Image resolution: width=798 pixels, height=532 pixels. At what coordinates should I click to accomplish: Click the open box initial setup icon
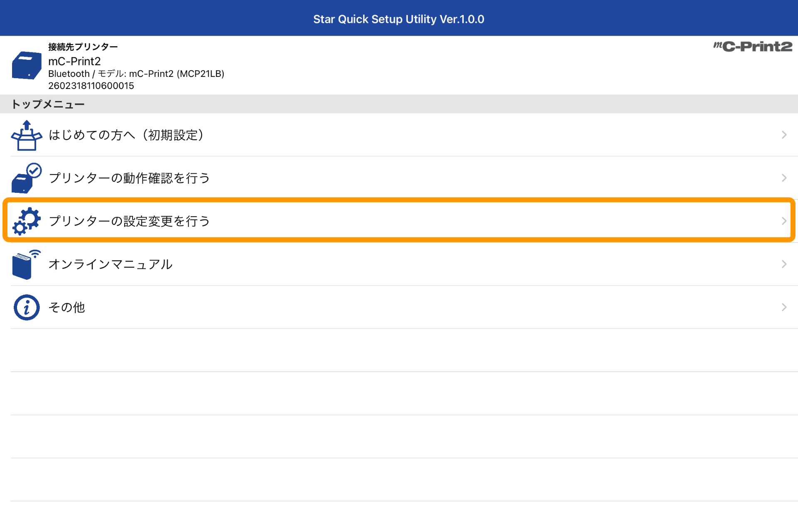26,135
